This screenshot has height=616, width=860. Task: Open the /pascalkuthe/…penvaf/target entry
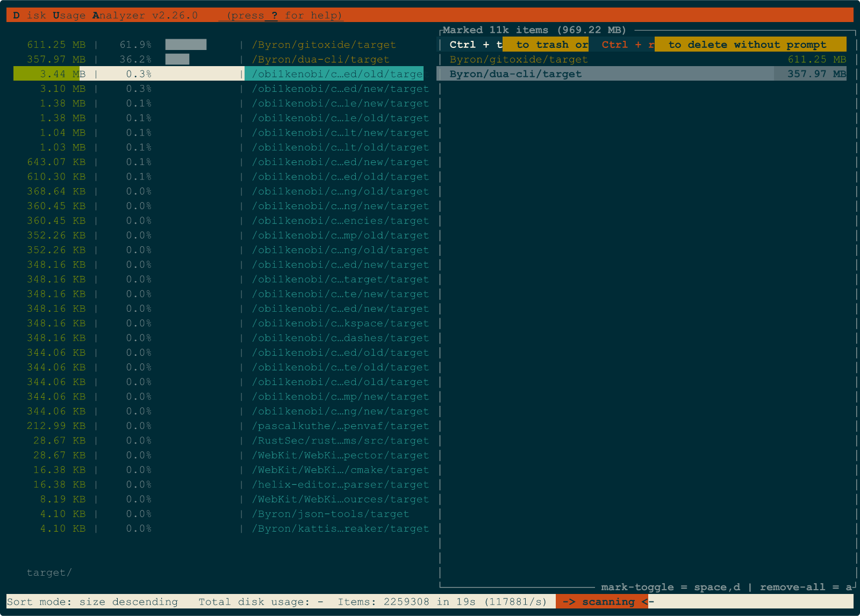(340, 426)
